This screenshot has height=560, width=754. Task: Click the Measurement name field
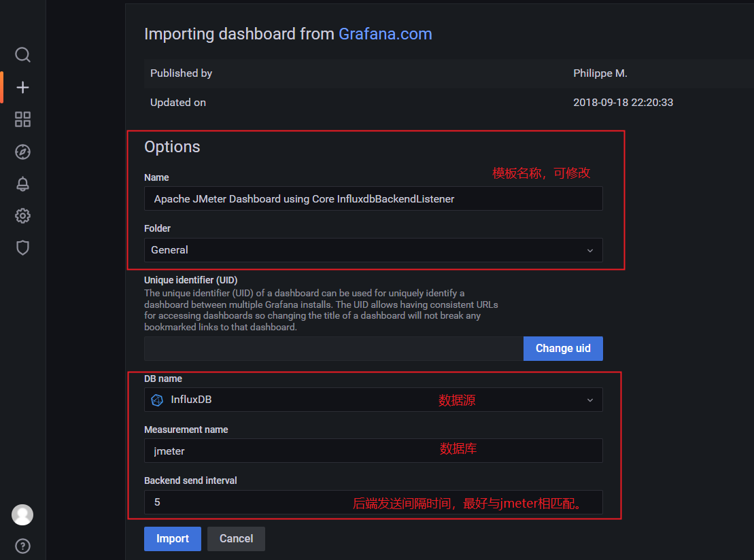click(373, 451)
